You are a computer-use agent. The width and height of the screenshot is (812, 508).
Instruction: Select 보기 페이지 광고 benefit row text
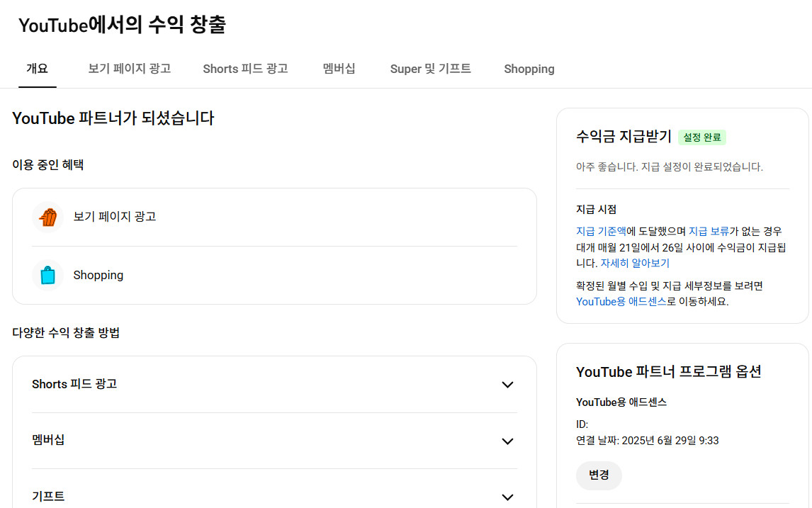(115, 217)
